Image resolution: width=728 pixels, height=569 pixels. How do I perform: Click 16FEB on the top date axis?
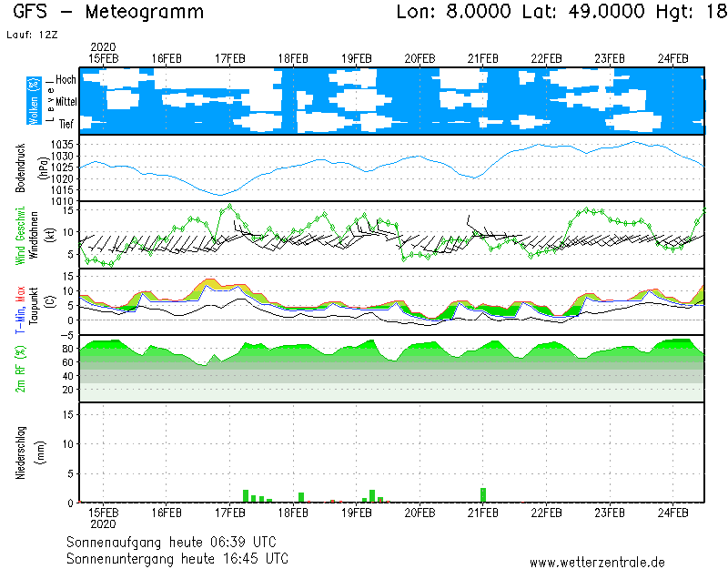167,58
